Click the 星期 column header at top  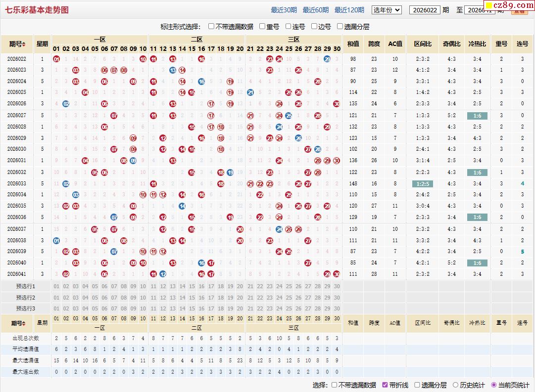tap(42, 44)
